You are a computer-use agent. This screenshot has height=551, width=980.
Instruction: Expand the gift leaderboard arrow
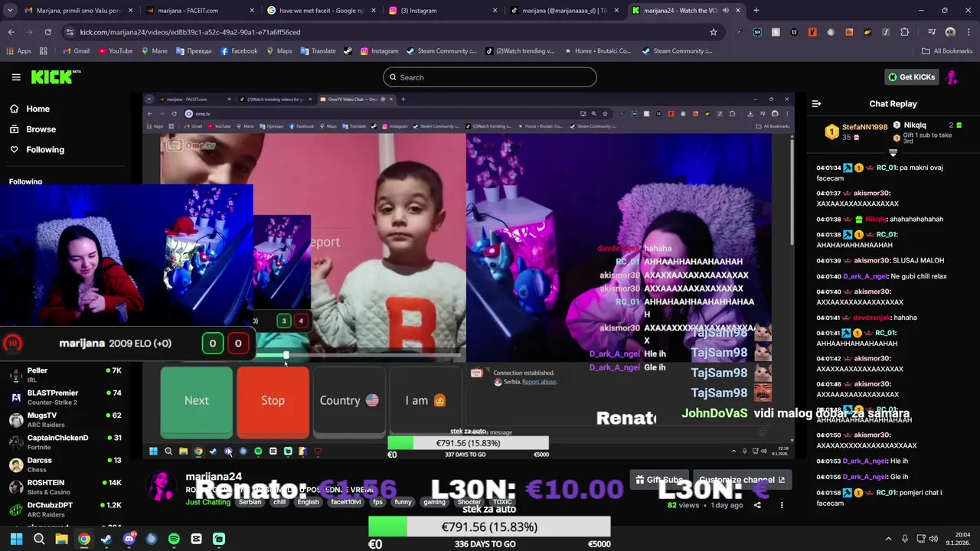pyautogui.click(x=893, y=153)
